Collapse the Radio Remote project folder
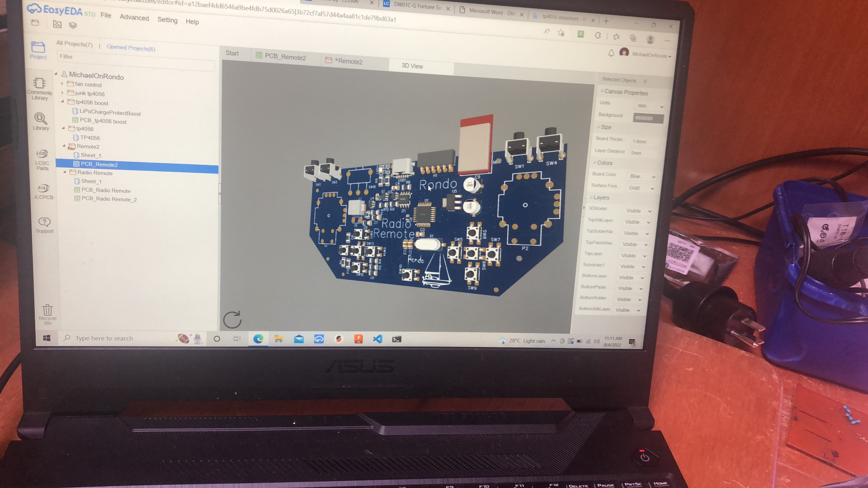This screenshot has width=868, height=488. pyautogui.click(x=65, y=172)
